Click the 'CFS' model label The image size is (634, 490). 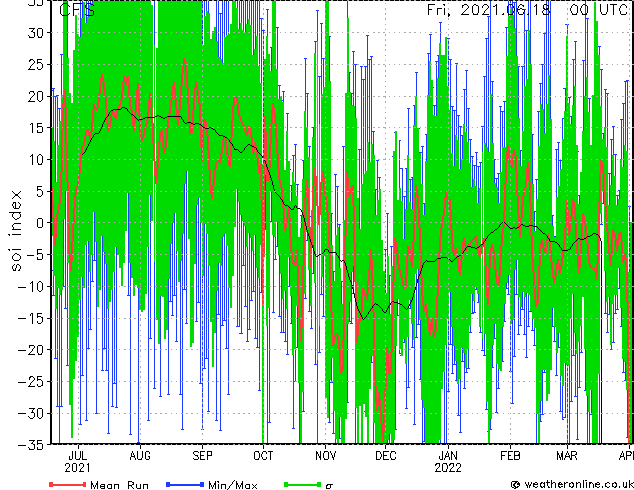(77, 10)
